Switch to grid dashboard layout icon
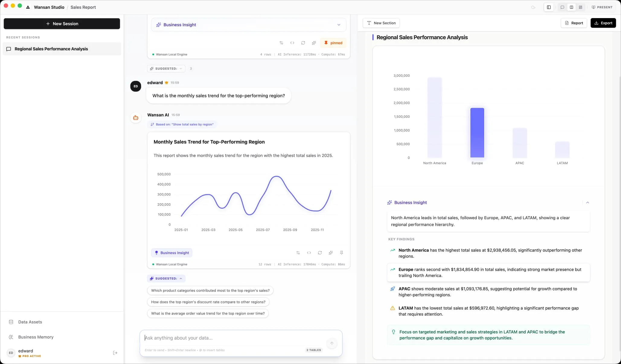 tap(581, 7)
